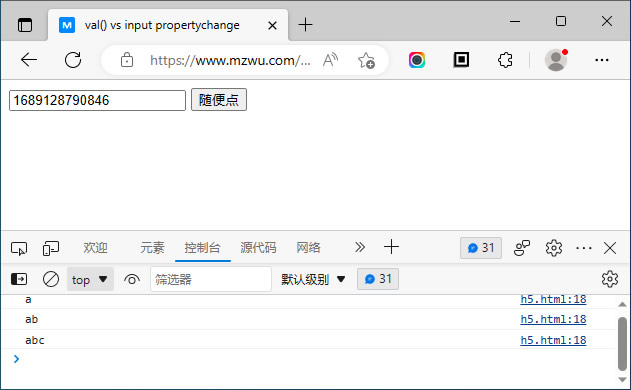This screenshot has width=631, height=390.
Task: Select the val() vs input propertychange browser tab
Action: click(168, 25)
